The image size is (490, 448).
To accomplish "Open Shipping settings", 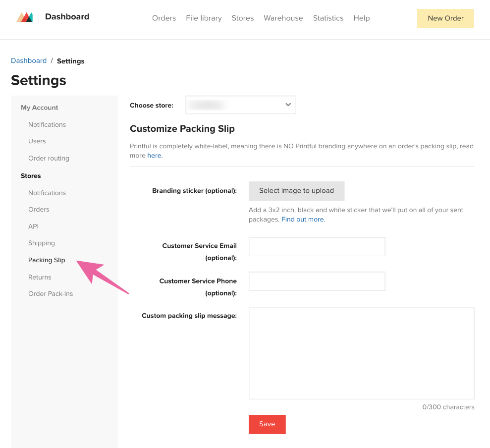I will coord(42,243).
